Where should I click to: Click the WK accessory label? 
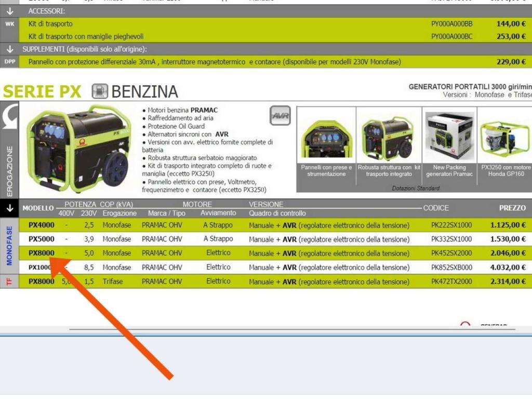tap(10, 24)
